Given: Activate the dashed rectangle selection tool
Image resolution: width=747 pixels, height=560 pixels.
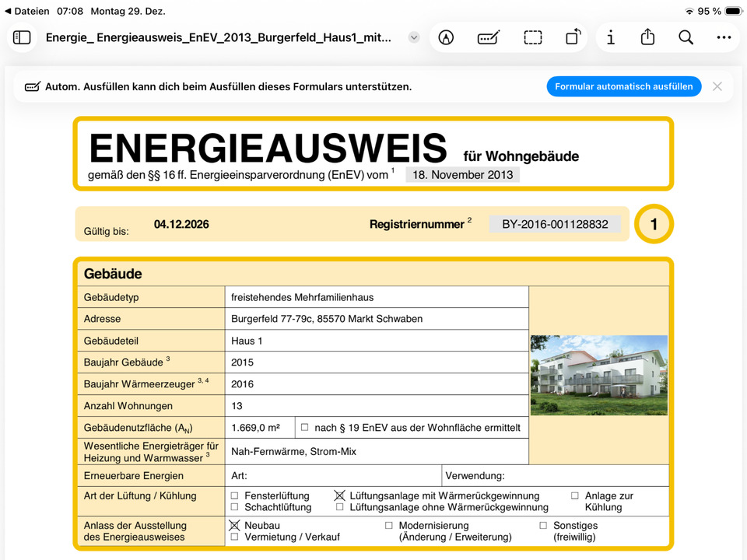Looking at the screenshot, I should [x=532, y=37].
